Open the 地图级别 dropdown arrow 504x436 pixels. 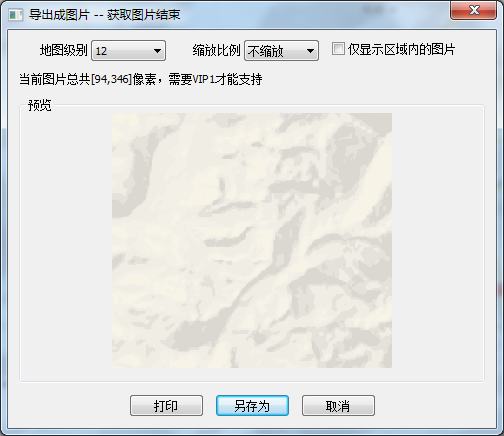click(157, 51)
